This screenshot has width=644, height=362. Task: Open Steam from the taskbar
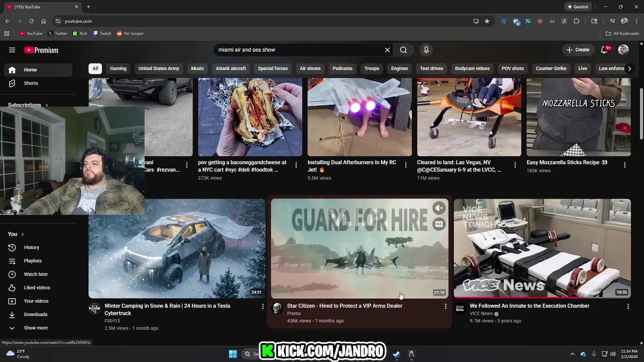(x=396, y=354)
